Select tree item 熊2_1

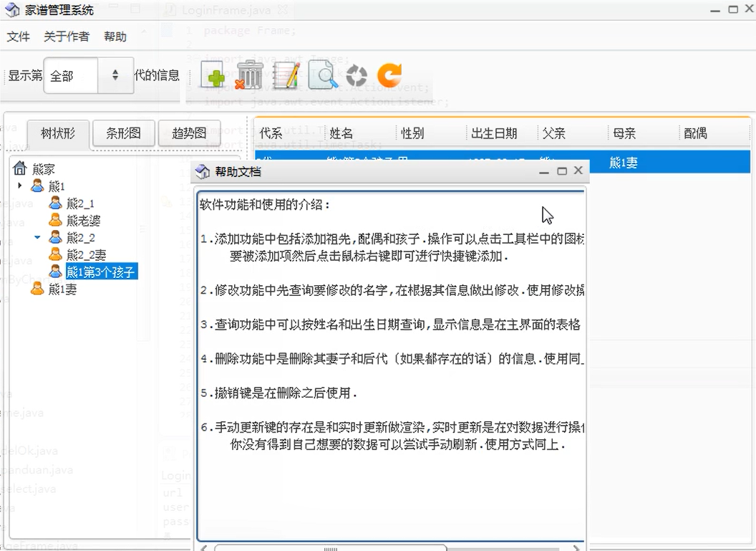80,203
